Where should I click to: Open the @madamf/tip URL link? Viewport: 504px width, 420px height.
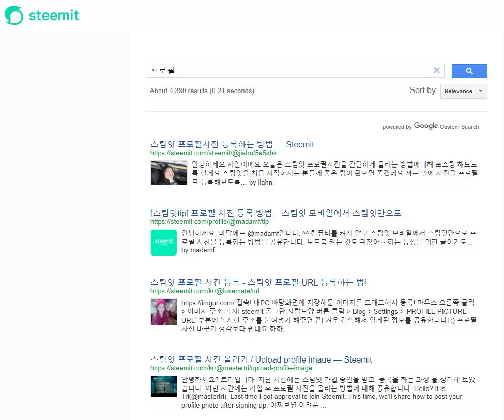click(x=209, y=222)
